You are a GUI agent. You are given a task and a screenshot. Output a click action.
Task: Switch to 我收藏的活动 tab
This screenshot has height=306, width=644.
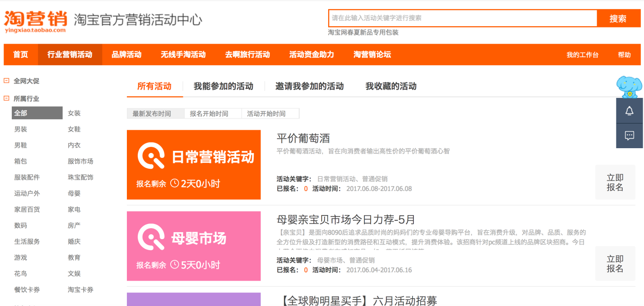click(391, 86)
